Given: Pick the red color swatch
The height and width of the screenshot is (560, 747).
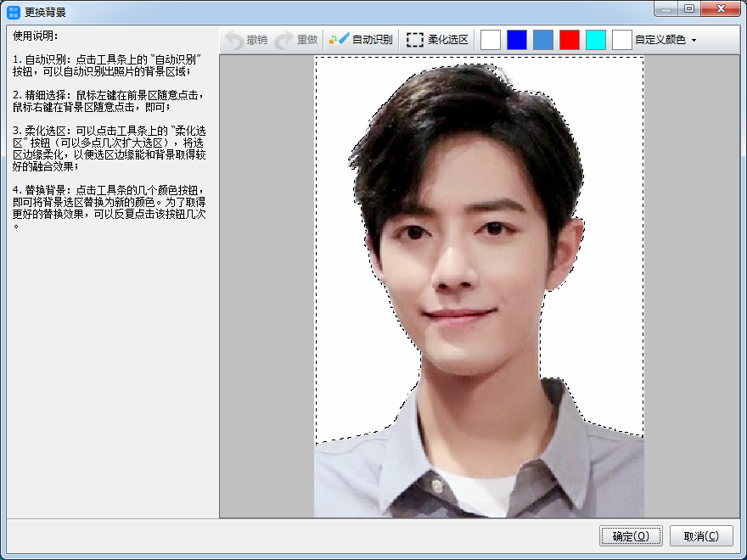Looking at the screenshot, I should 570,40.
